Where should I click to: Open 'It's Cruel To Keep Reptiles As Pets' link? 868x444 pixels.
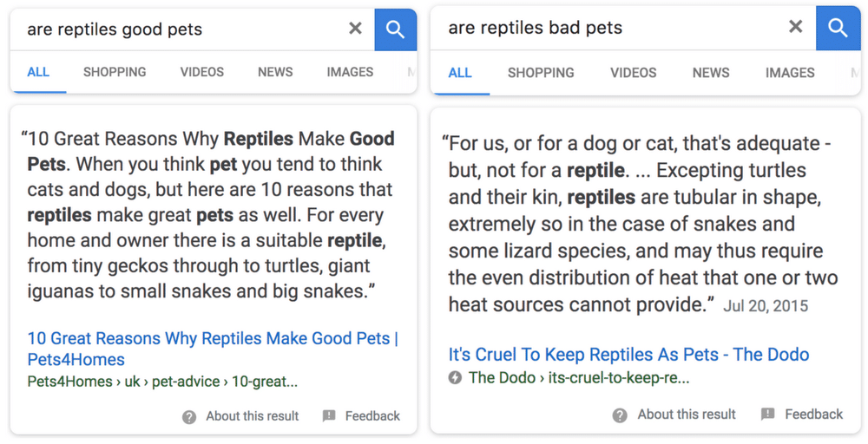pyautogui.click(x=628, y=355)
